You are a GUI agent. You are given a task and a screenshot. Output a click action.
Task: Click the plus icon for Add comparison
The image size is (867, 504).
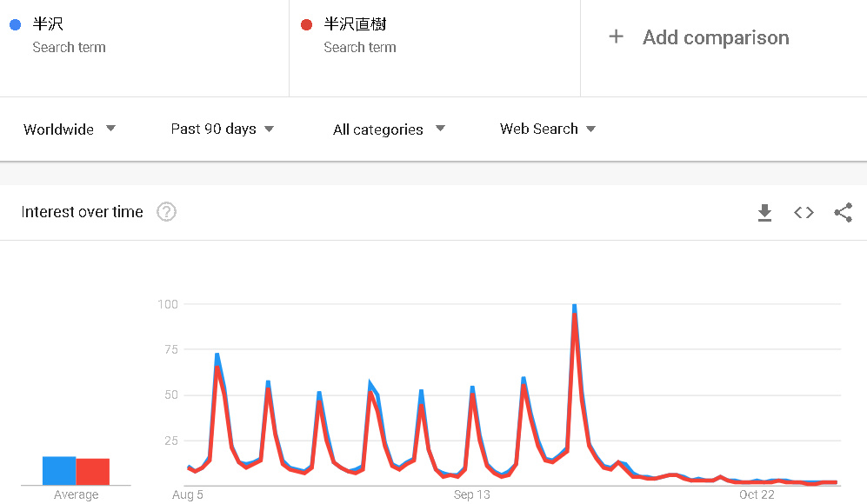click(x=616, y=37)
